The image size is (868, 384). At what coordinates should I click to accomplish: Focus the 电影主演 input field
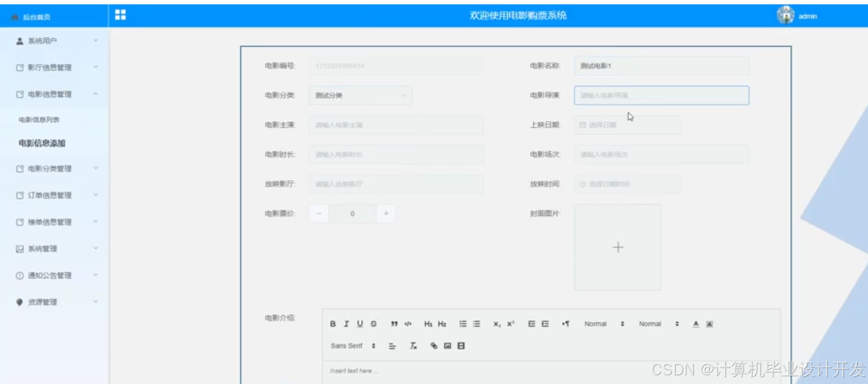pos(396,125)
